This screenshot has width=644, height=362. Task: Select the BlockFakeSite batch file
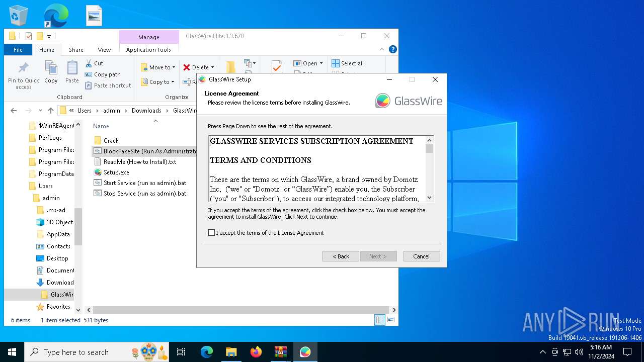pos(145,151)
